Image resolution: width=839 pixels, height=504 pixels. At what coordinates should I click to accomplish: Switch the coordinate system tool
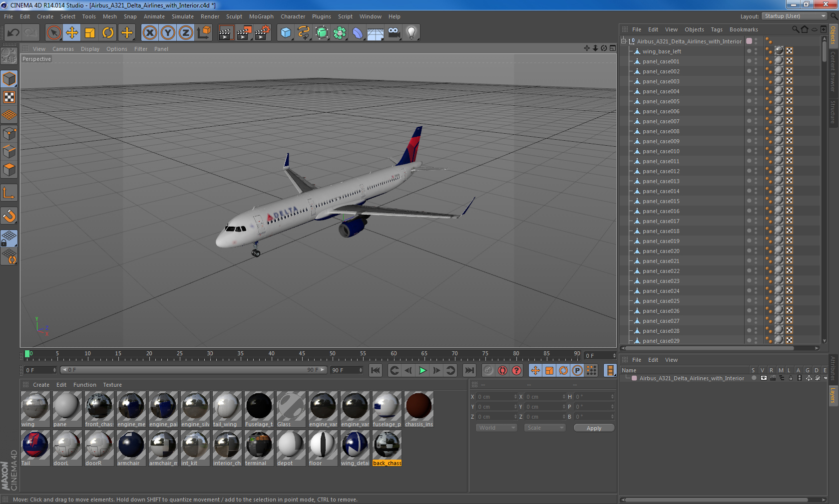[204, 33]
